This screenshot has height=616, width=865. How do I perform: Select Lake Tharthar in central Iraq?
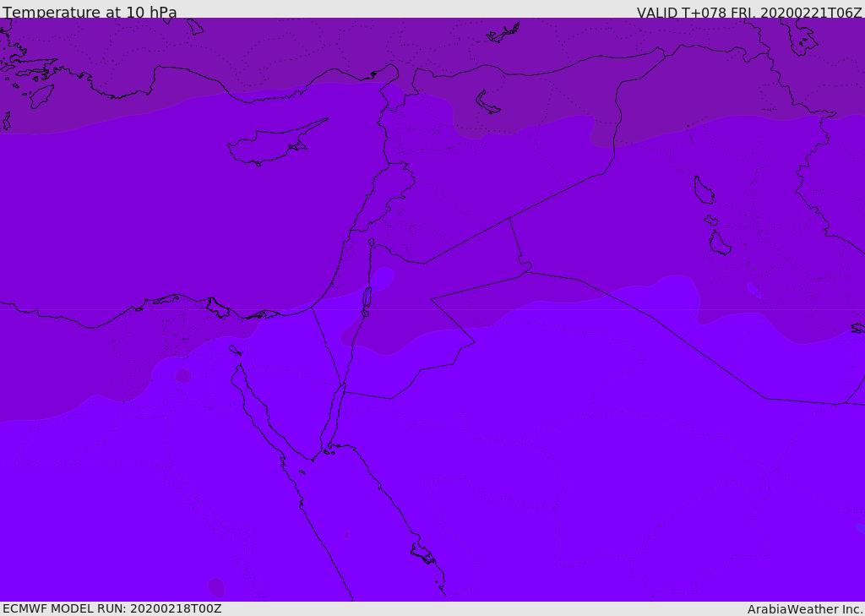703,191
